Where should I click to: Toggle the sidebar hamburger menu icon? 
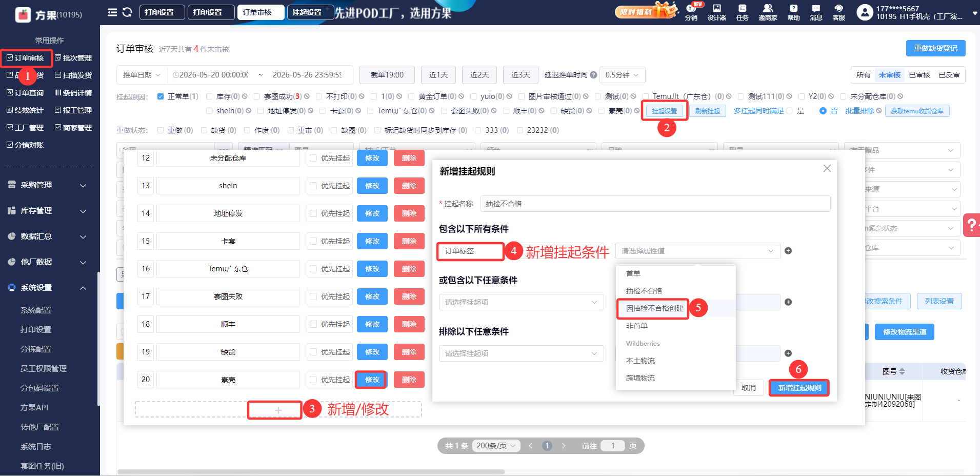pyautogui.click(x=112, y=12)
